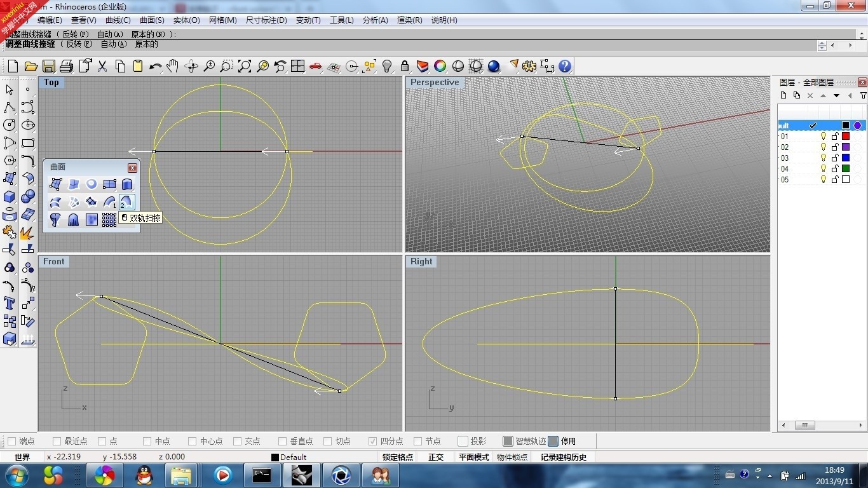Toggle 正交 in the status bar

tap(436, 457)
